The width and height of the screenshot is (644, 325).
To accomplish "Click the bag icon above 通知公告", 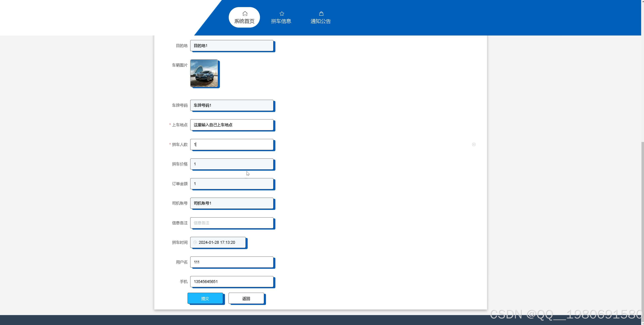I will pyautogui.click(x=321, y=13).
